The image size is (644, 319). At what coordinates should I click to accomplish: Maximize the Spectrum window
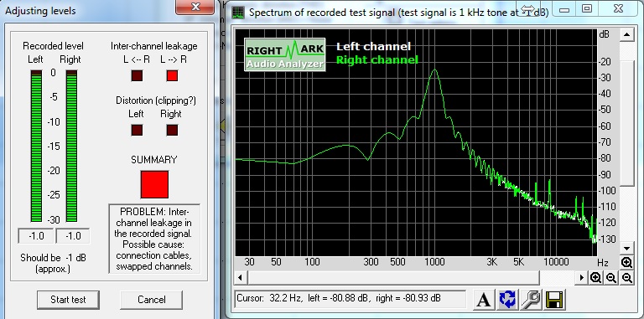click(588, 8)
